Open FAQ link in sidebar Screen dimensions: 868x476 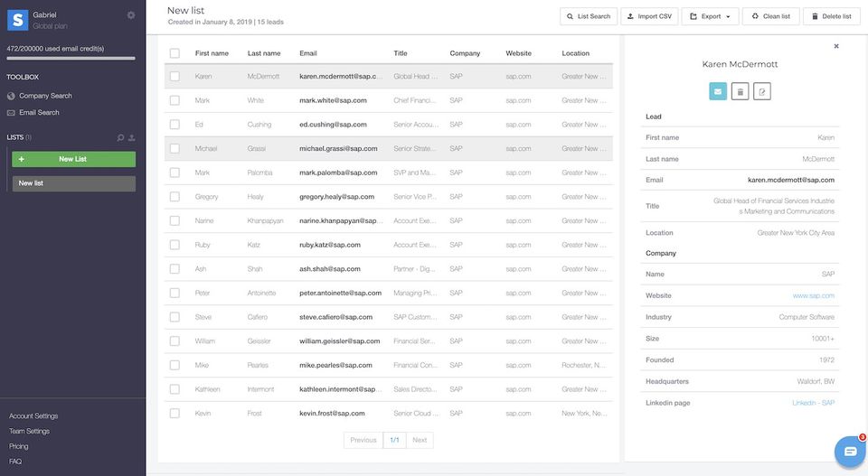click(15, 462)
